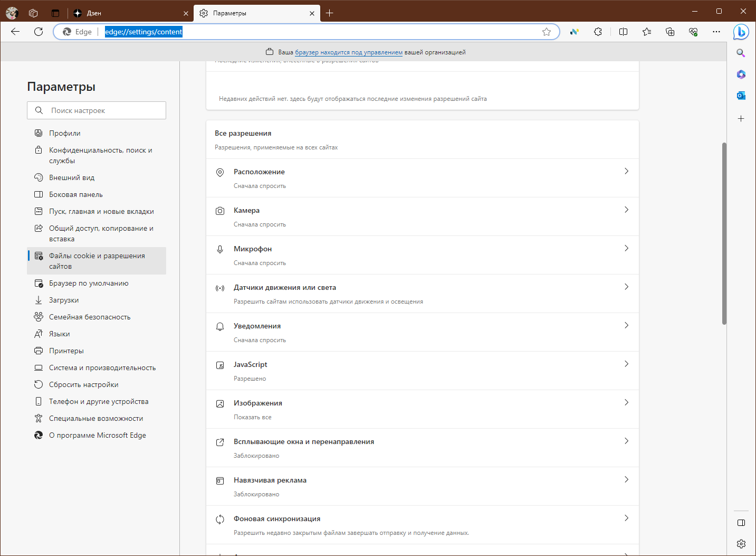Click the microphone permission icon
756x556 pixels.
[220, 249]
